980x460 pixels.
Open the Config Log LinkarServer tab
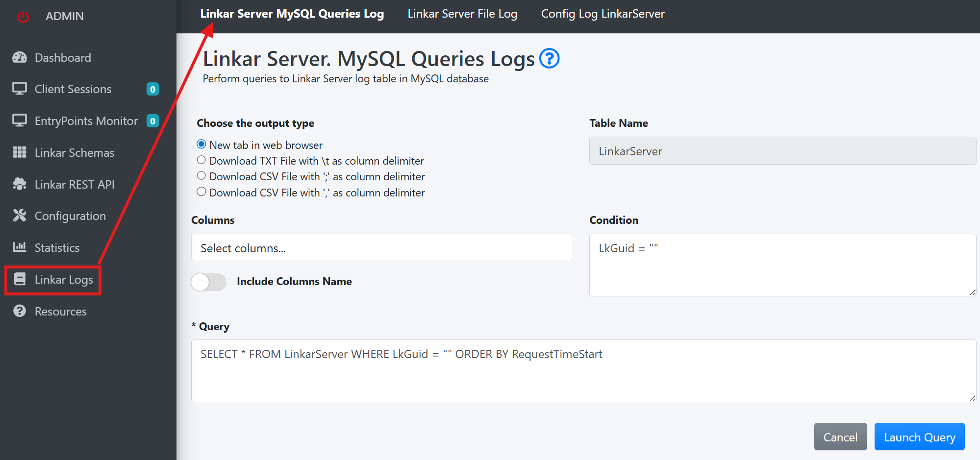click(603, 14)
